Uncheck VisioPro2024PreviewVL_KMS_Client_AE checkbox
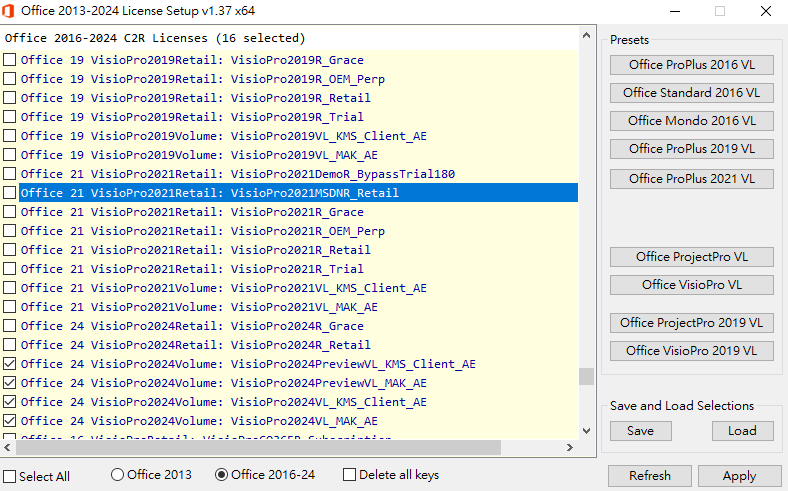Image resolution: width=788 pixels, height=491 pixels. (x=10, y=364)
